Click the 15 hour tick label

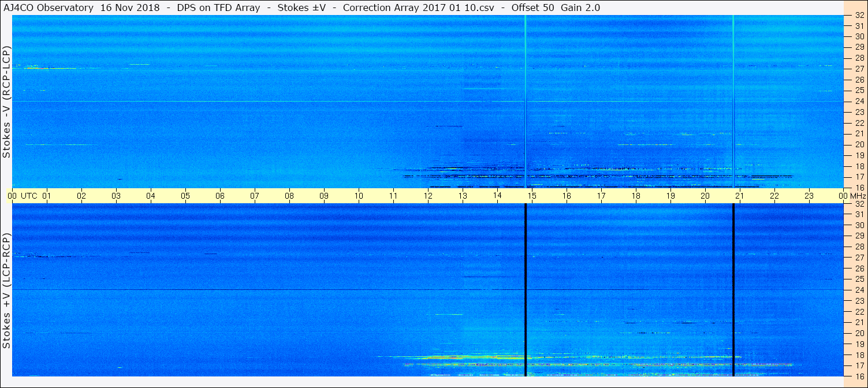click(532, 196)
